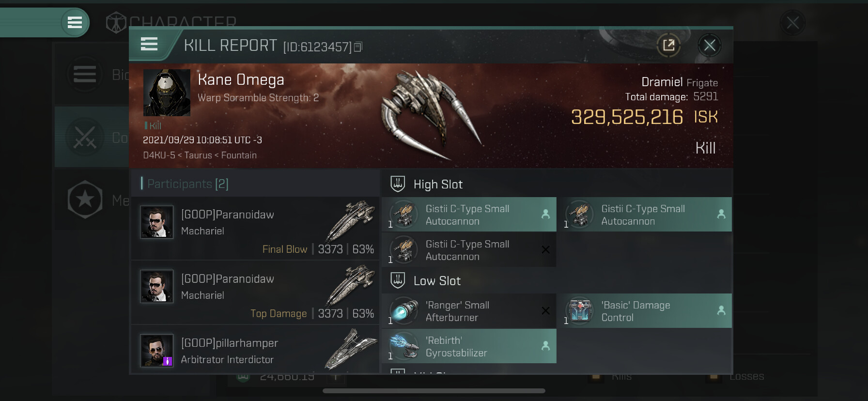This screenshot has width=868, height=401.
Task: Click the horizontal scrollbar at the bottom
Action: (x=434, y=391)
